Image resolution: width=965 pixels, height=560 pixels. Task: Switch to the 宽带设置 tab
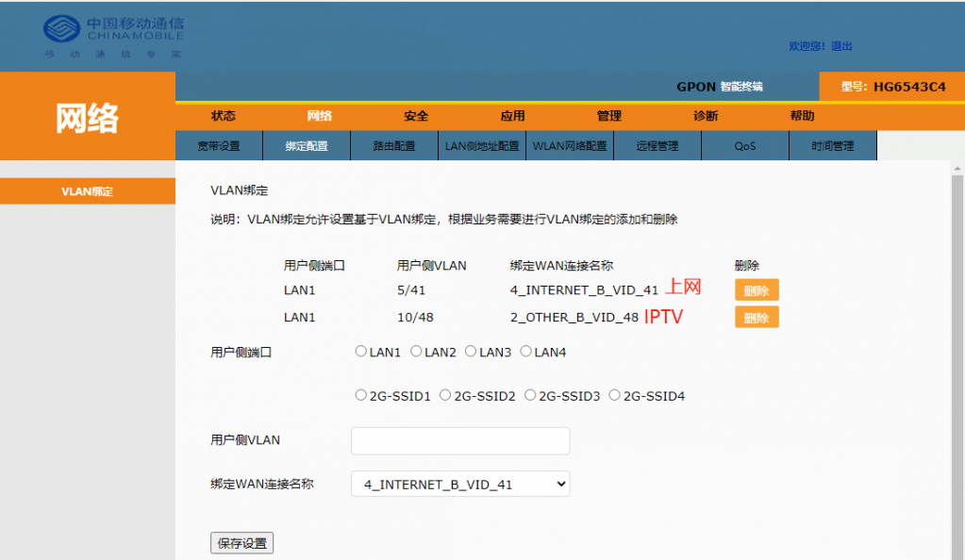click(219, 146)
